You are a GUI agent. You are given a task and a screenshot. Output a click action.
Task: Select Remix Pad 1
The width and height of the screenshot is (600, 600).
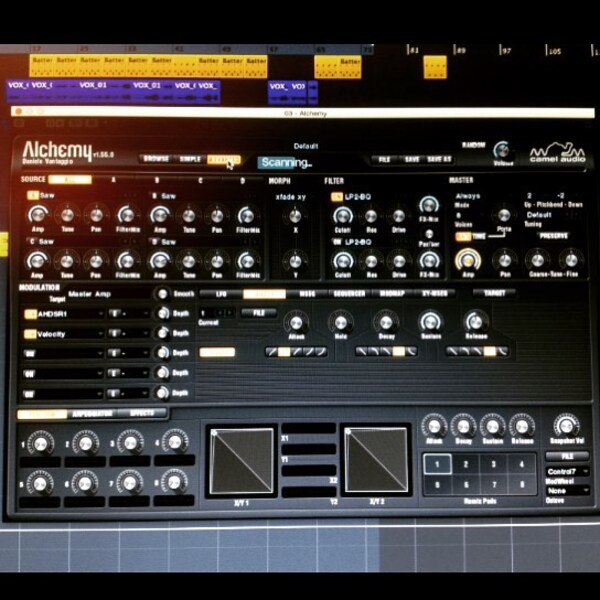point(437,464)
